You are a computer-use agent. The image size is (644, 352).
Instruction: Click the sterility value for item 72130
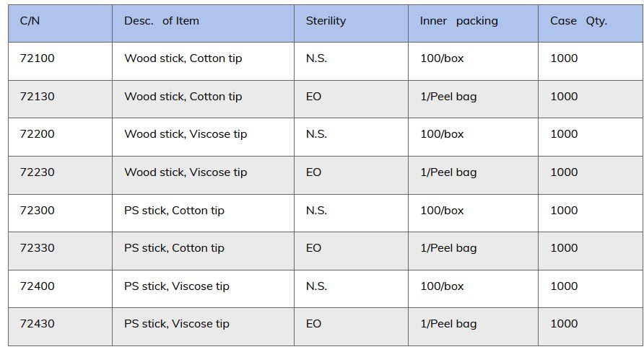pyautogui.click(x=313, y=97)
